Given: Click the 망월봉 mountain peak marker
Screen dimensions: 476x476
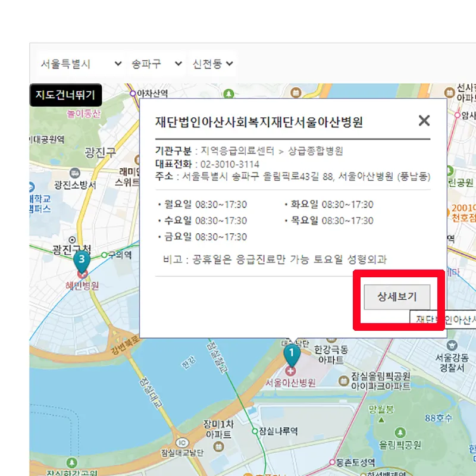Looking at the screenshot, I should tap(381, 421).
